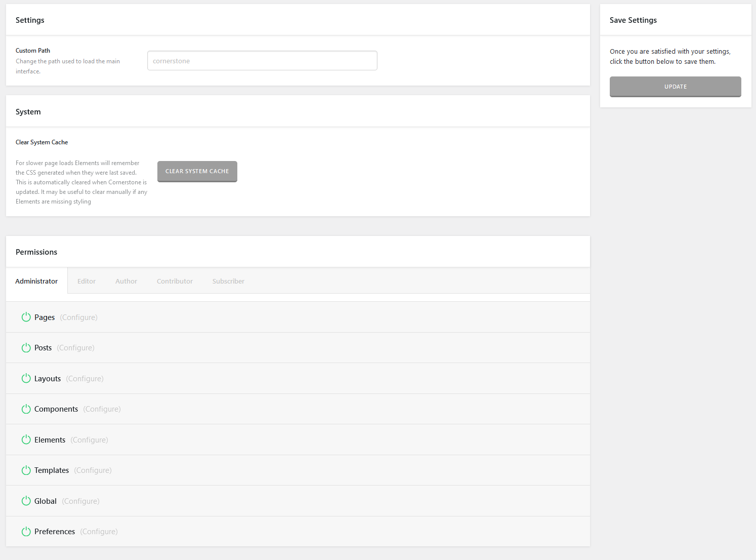Click the Elements power icon
This screenshot has height=560, width=756.
[x=26, y=440]
